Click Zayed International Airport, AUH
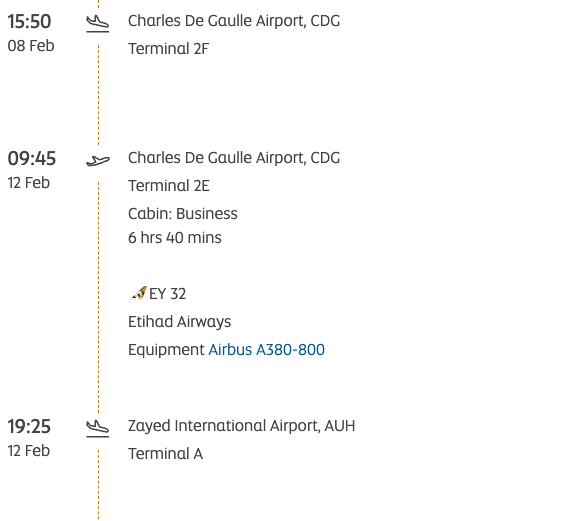The height and width of the screenshot is (521, 574). pyautogui.click(x=242, y=426)
